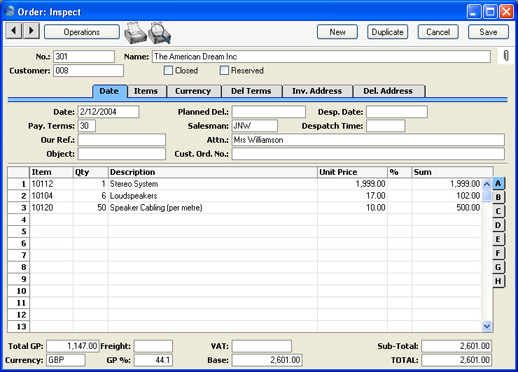The image size is (518, 372).
Task: Click the Object field
Action: [122, 154]
